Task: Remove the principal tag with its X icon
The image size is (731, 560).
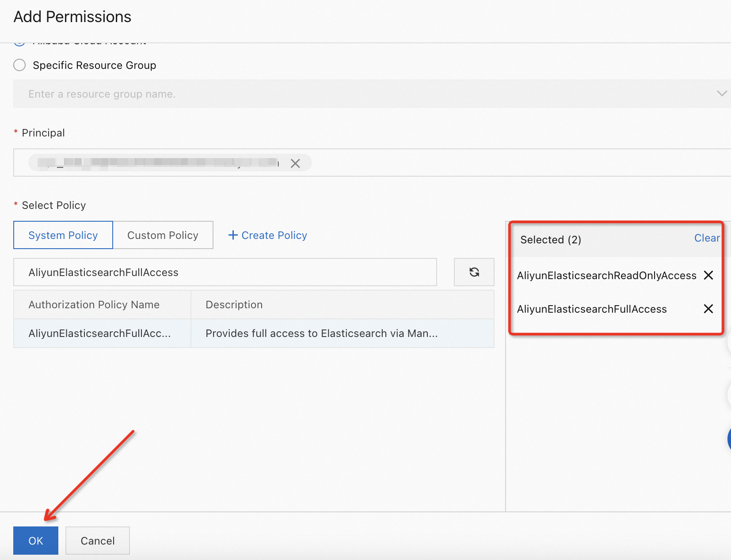Action: pos(295,163)
